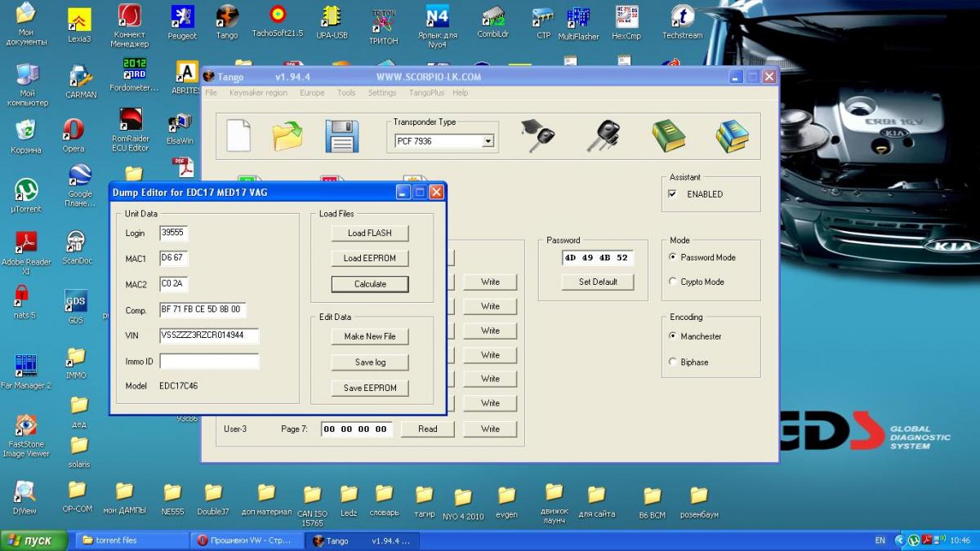This screenshot has height=551, width=980.
Task: Click the Calculate button
Action: [370, 284]
